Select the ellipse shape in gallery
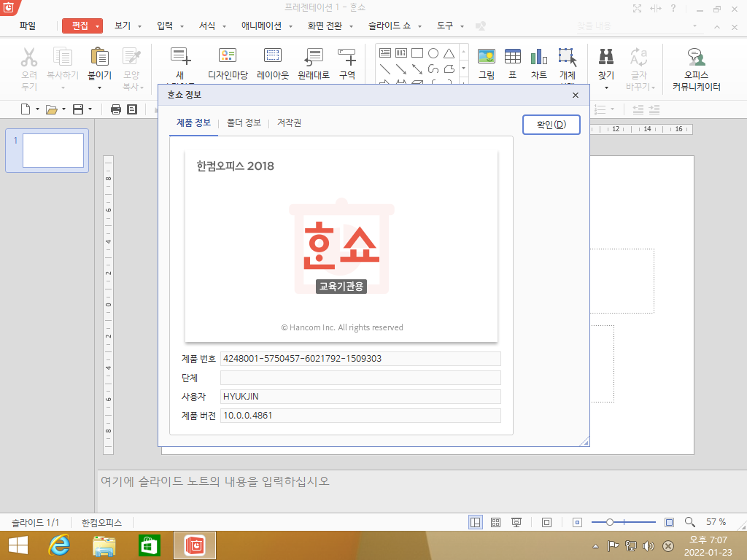The width and height of the screenshot is (747, 560). [x=433, y=52]
